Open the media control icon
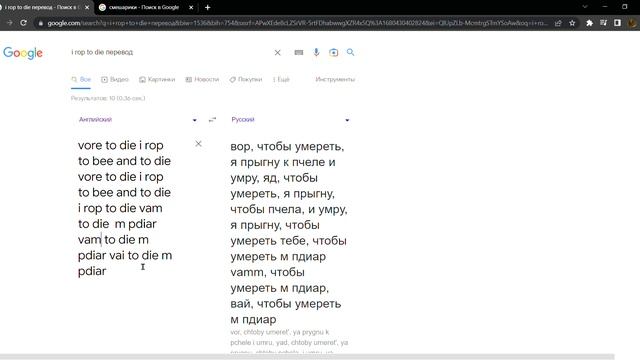 tap(603, 23)
